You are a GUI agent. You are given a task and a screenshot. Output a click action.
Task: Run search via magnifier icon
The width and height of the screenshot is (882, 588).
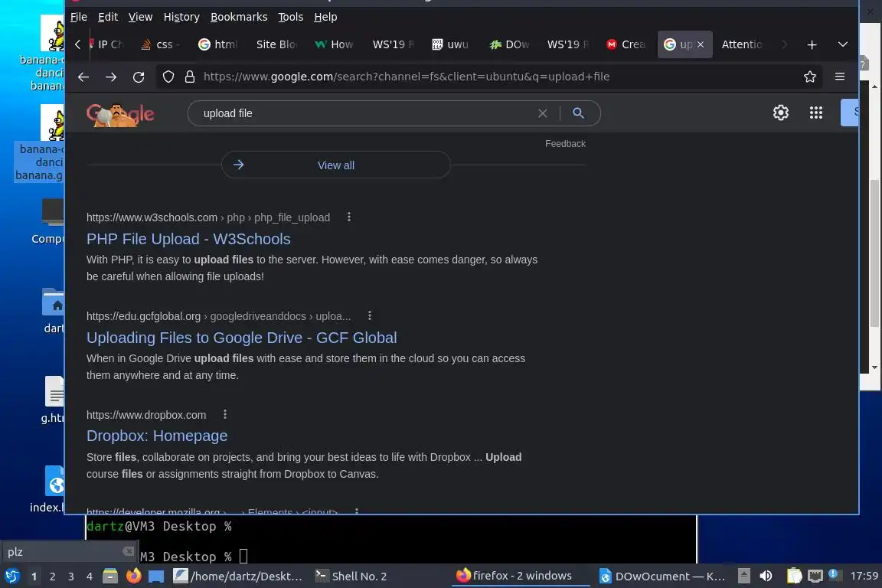pos(578,113)
